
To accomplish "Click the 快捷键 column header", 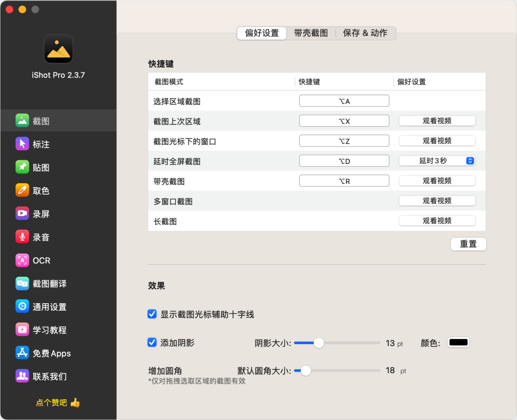I will 309,82.
